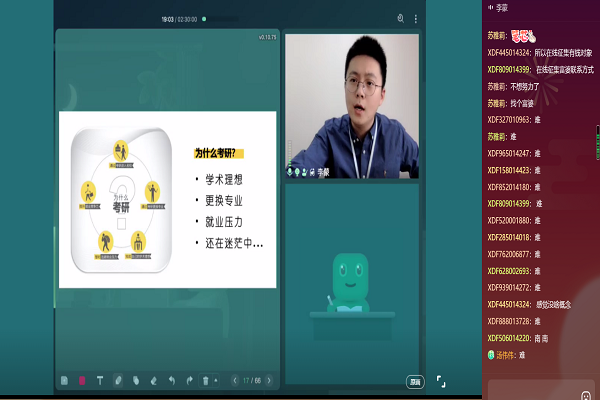Open the three-dot more options menu
This screenshot has width=600, height=400.
point(416,18)
